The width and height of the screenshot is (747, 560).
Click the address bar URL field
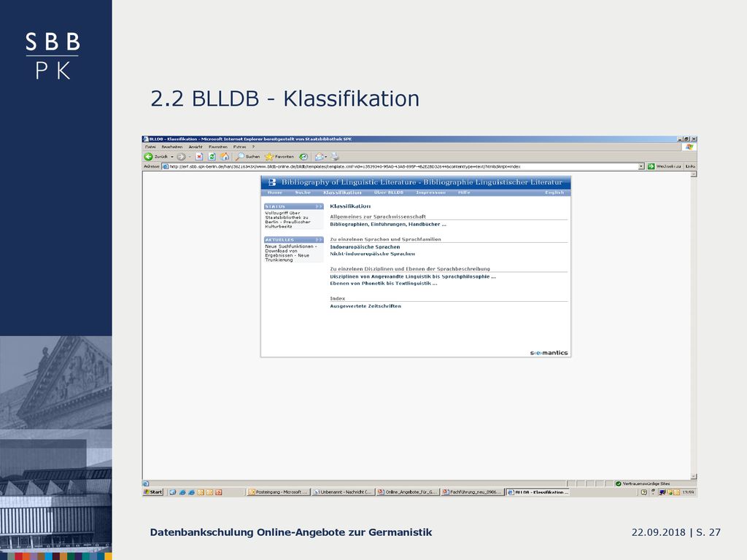point(403,167)
